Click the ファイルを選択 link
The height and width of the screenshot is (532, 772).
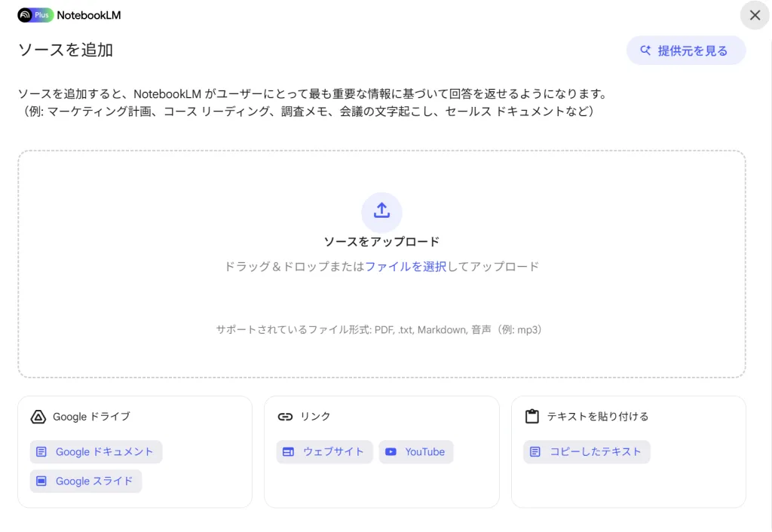(x=405, y=267)
